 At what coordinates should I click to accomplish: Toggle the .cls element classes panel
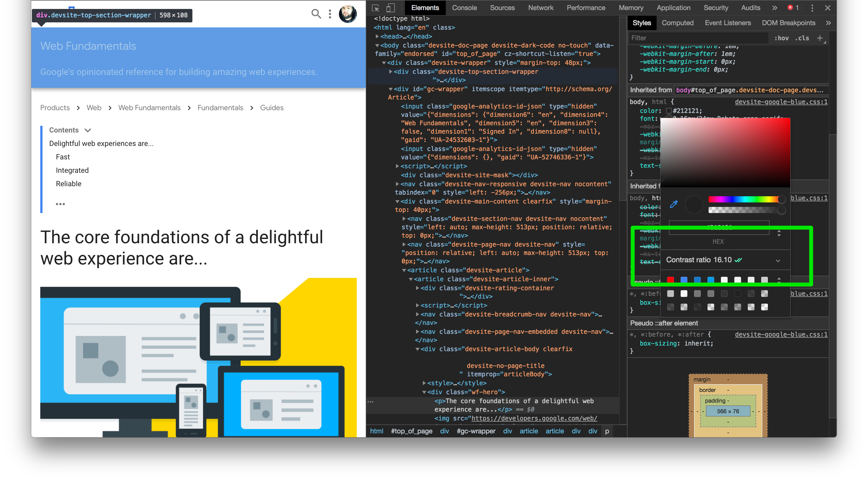coord(802,38)
